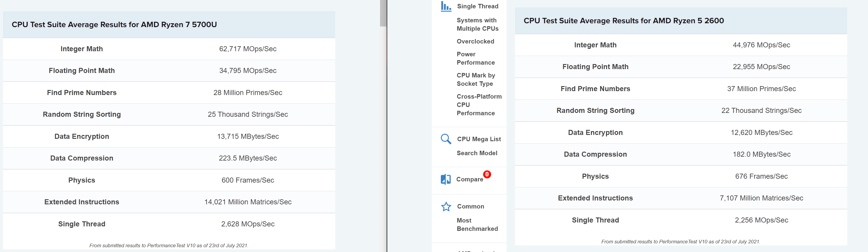Click the red compare counter badge
Viewport: 868px width, 252px height.
click(487, 175)
